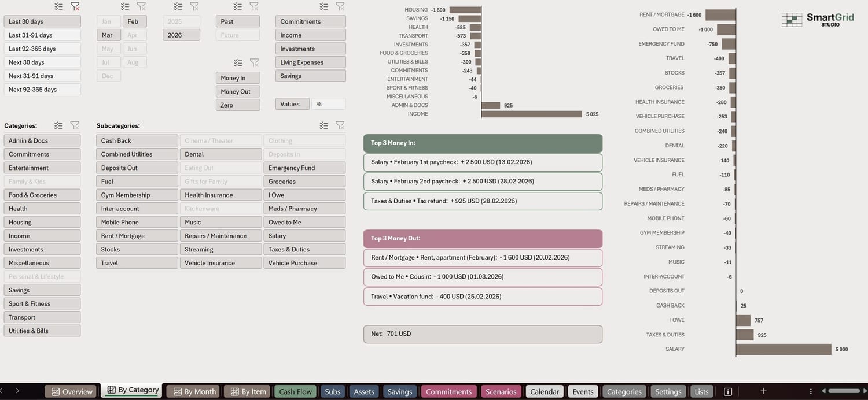
Task: Click the next-sheet chevron at bottom left
Action: click(x=17, y=391)
